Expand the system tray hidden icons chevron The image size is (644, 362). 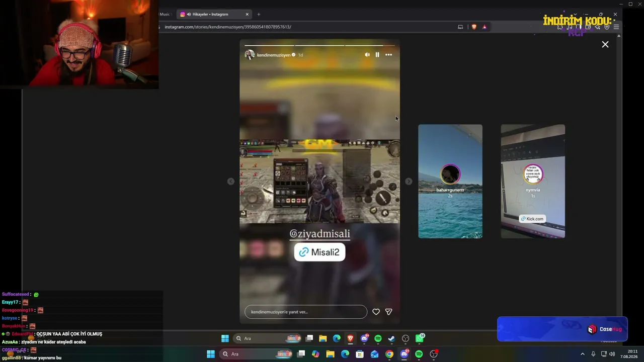(x=583, y=354)
